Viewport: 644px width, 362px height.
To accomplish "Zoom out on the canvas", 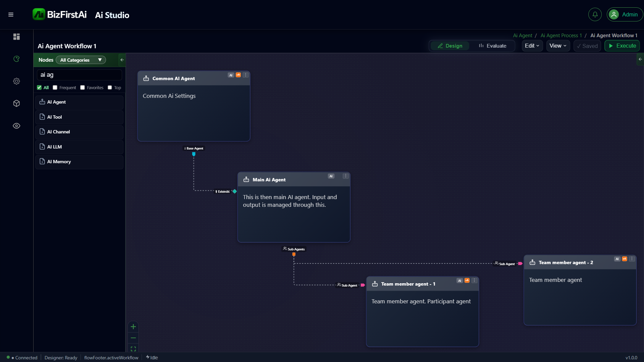I will (133, 338).
